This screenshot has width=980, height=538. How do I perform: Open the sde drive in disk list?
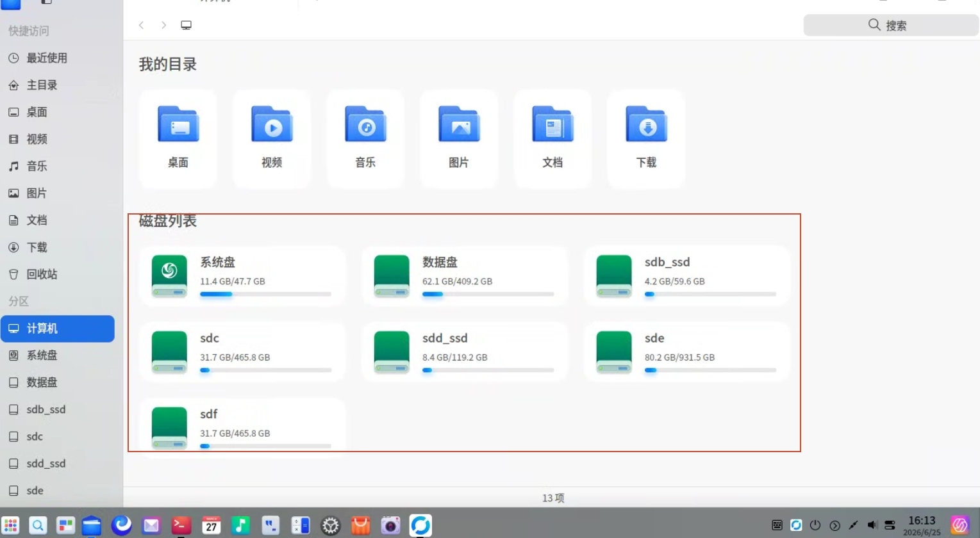click(687, 352)
